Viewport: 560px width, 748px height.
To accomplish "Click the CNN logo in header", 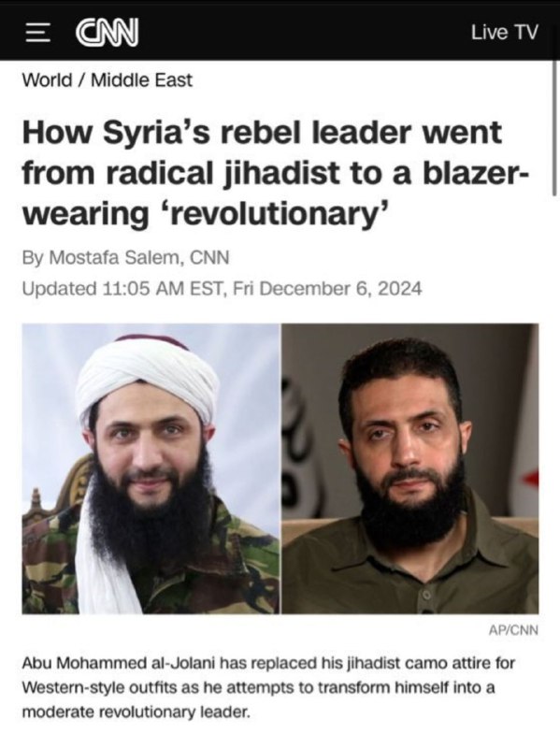I will click(x=107, y=33).
